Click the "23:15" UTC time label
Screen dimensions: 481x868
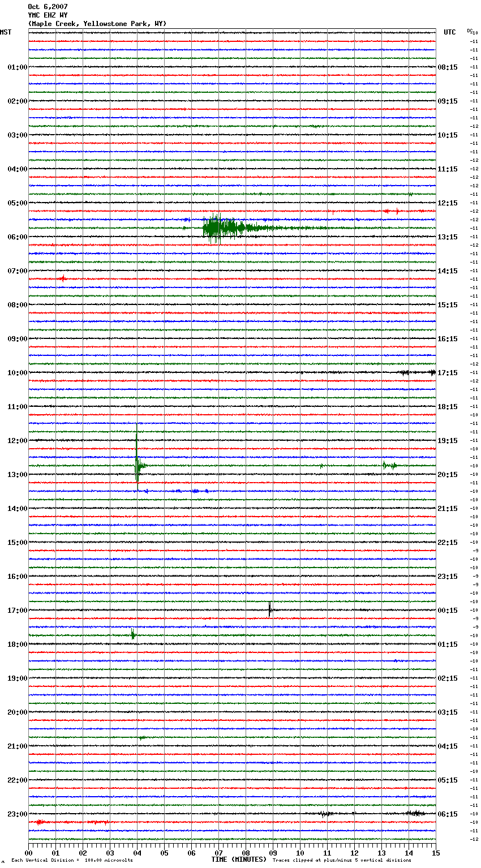pyautogui.click(x=448, y=577)
